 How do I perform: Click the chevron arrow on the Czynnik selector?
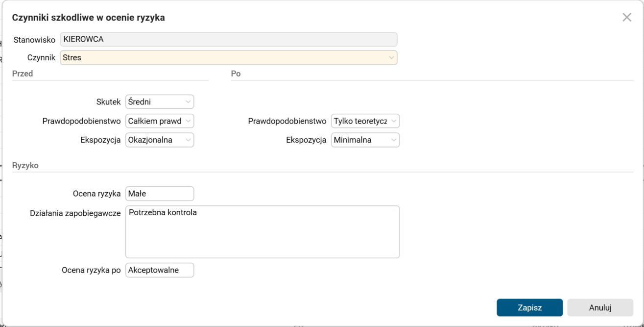pyautogui.click(x=391, y=57)
